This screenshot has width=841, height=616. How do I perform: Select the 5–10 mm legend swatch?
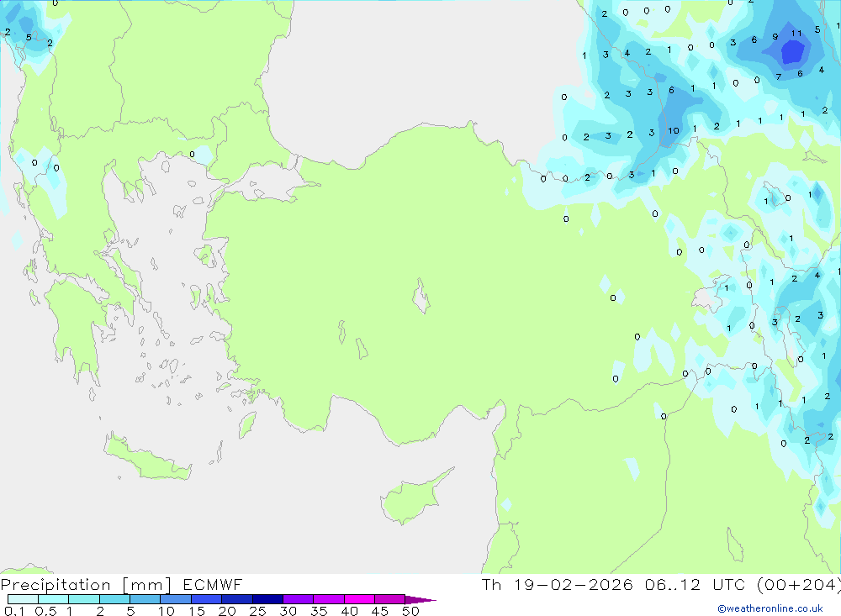coord(145,599)
